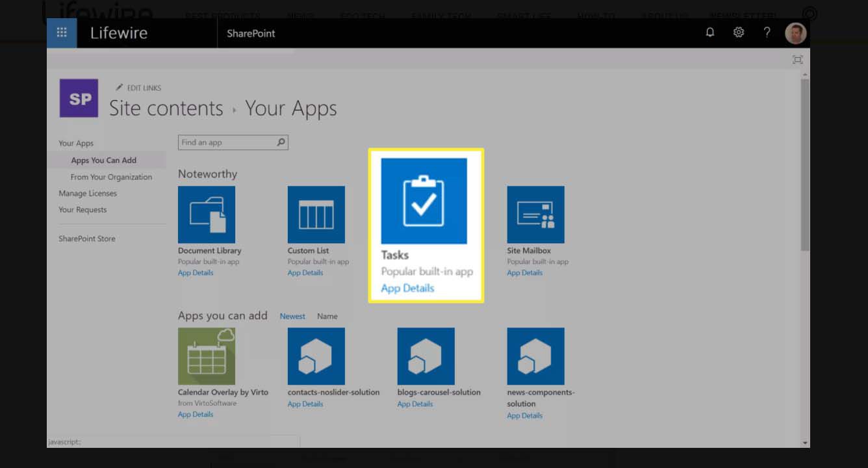Select the Custom List app tile

point(316,214)
